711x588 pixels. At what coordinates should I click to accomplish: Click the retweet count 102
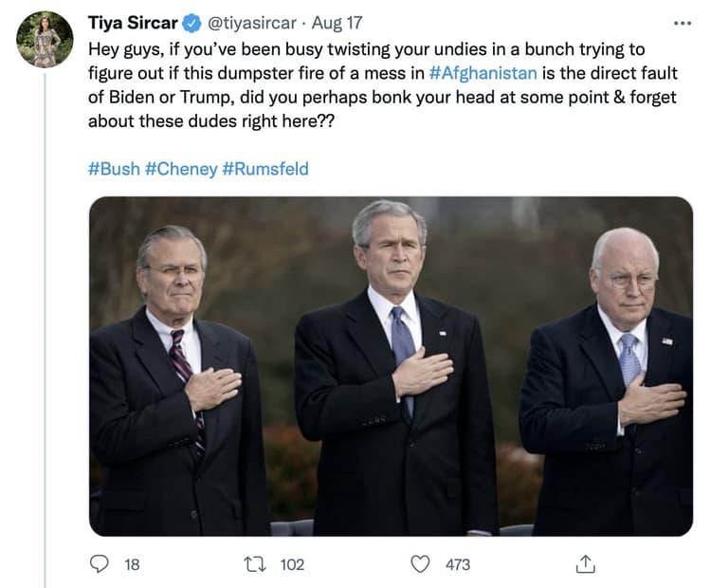292,564
